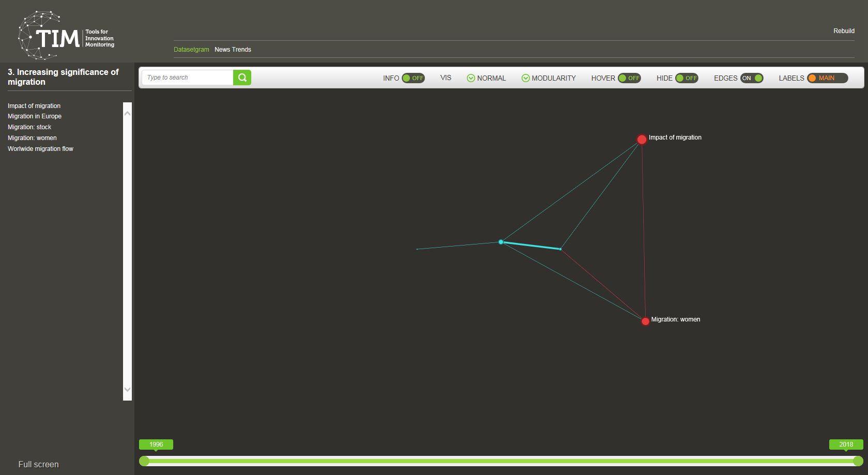Click the green search magnifier button
The height and width of the screenshot is (475, 868).
click(242, 78)
